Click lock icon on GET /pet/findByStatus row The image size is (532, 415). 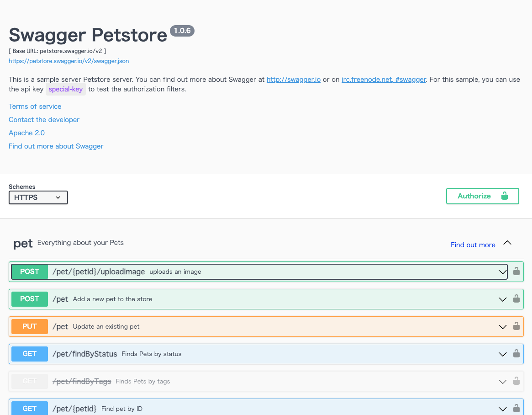click(516, 354)
